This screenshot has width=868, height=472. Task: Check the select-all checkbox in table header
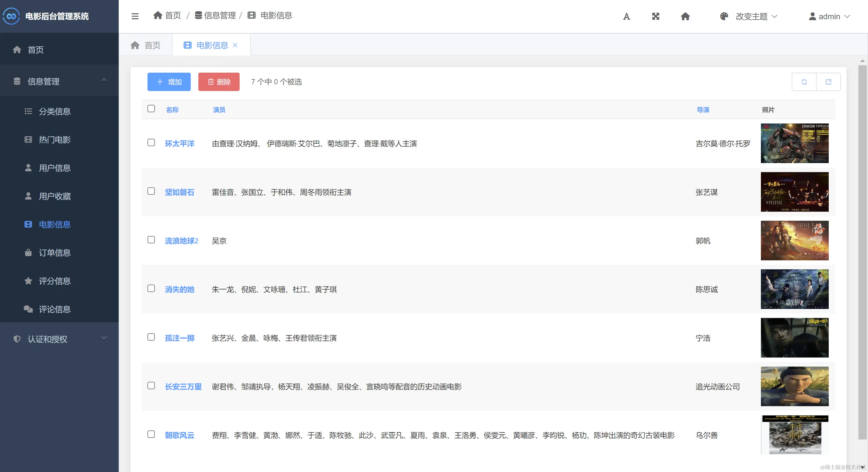[151, 109]
